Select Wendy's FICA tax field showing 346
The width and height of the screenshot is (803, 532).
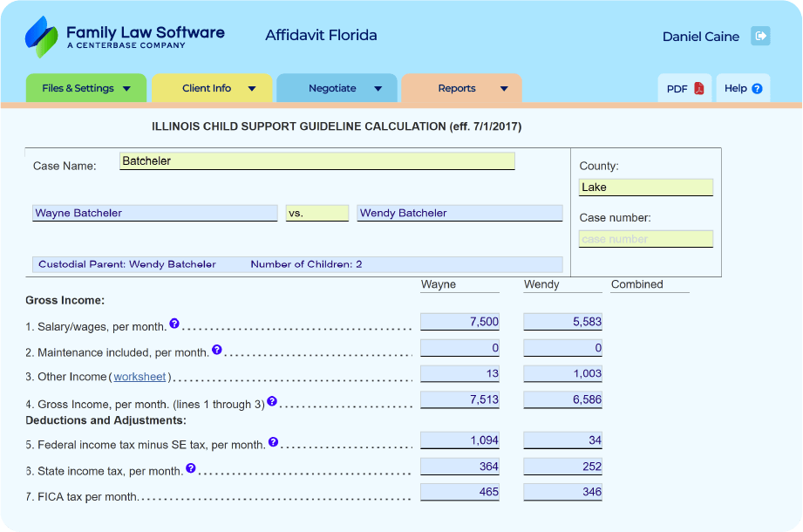pyautogui.click(x=562, y=493)
